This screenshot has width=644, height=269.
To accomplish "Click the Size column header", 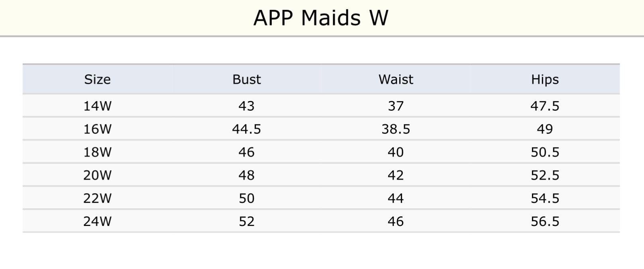I will pos(97,79).
